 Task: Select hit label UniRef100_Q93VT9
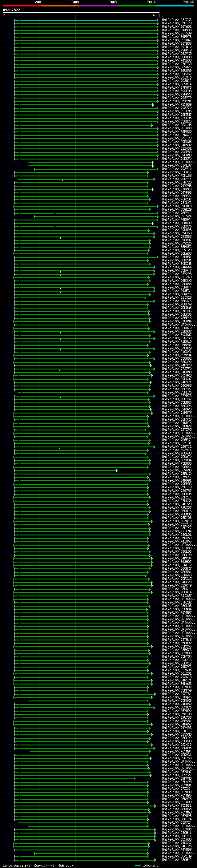[x=177, y=98]
